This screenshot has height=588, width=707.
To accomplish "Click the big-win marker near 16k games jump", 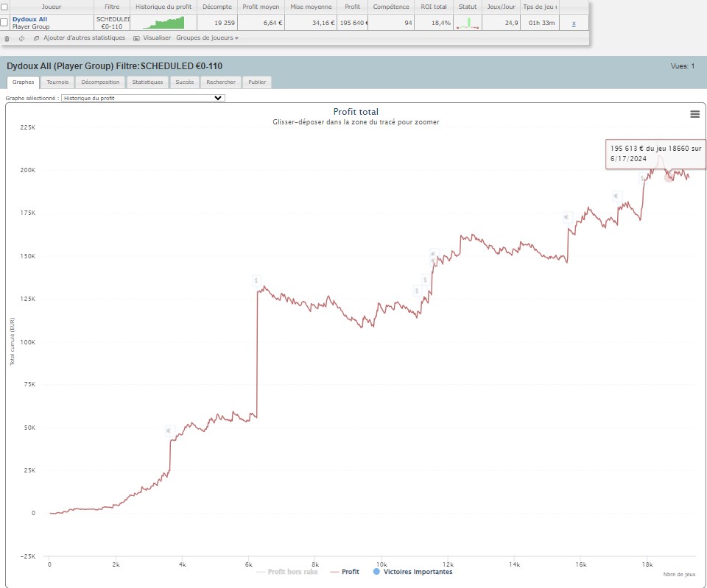I will point(567,218).
